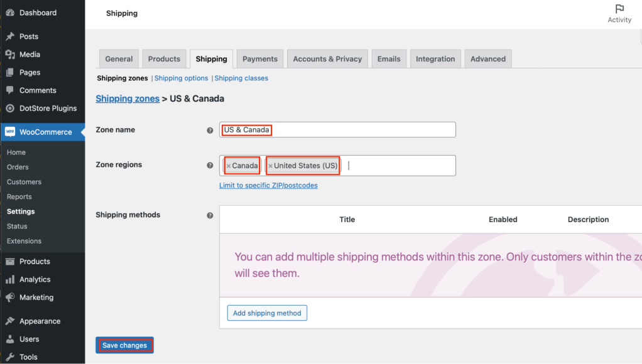Select the Dashboard icon in the sidebar

(x=11, y=13)
